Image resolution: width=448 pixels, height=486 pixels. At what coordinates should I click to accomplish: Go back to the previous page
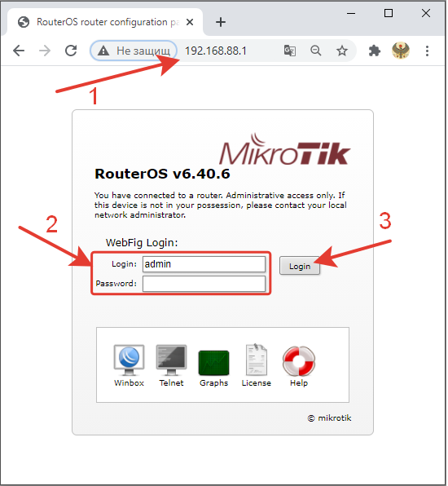19,51
